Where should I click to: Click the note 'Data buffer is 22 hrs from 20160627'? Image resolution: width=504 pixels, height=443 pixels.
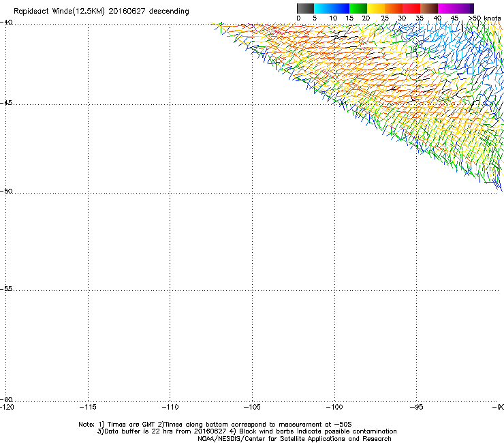[x=166, y=431]
